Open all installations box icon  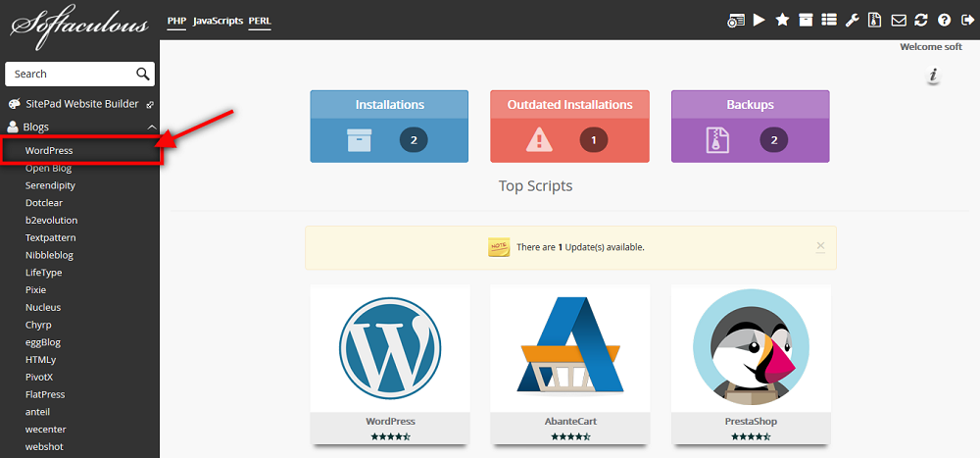pos(806,20)
